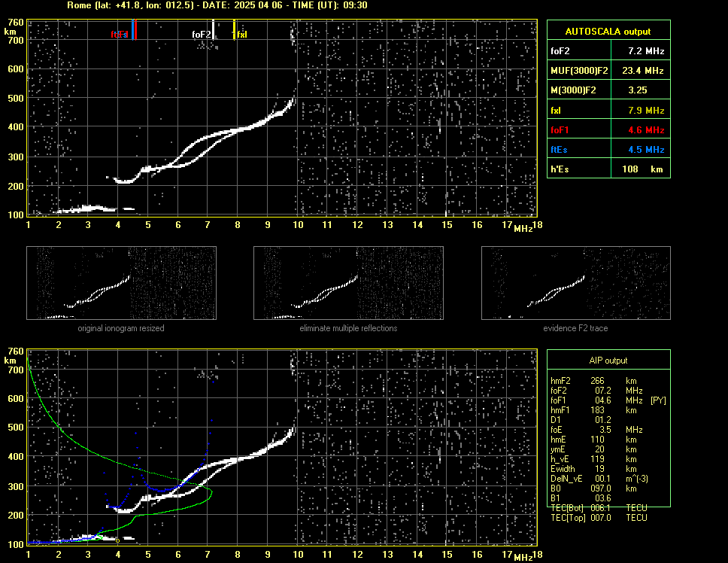Click the MHz axis label of bottom ionogram
This screenshot has width=728, height=563.
click(x=523, y=558)
